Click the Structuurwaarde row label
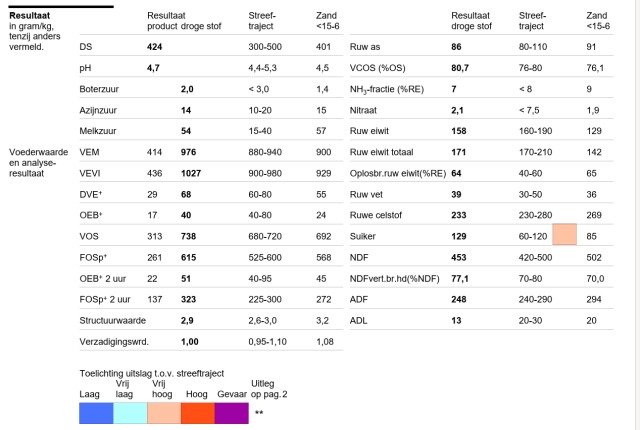The height and width of the screenshot is (430, 640). click(x=113, y=321)
